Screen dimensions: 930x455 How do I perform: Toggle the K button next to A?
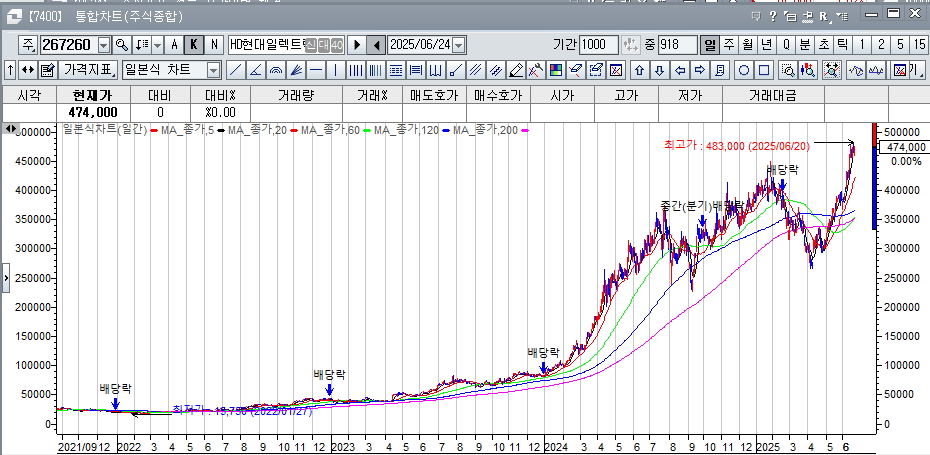[194, 45]
